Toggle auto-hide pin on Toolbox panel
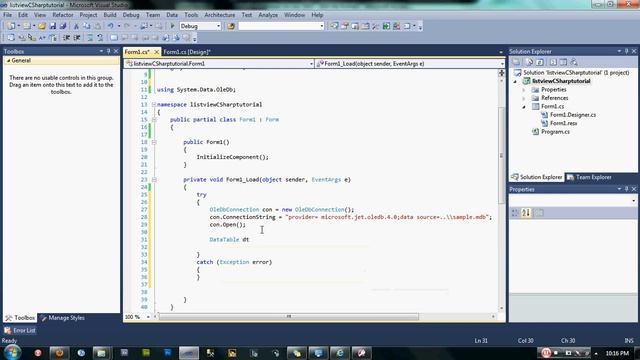 (109, 51)
